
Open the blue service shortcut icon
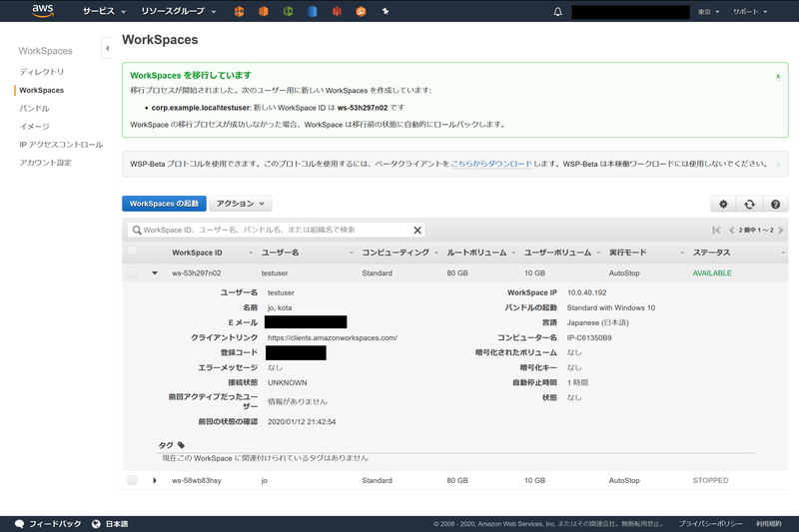click(x=313, y=11)
